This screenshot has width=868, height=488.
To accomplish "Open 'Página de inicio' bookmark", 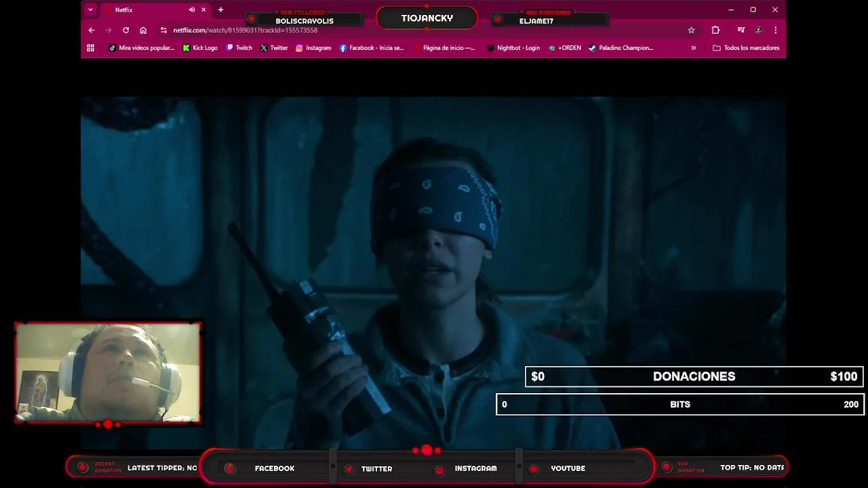I will (444, 48).
